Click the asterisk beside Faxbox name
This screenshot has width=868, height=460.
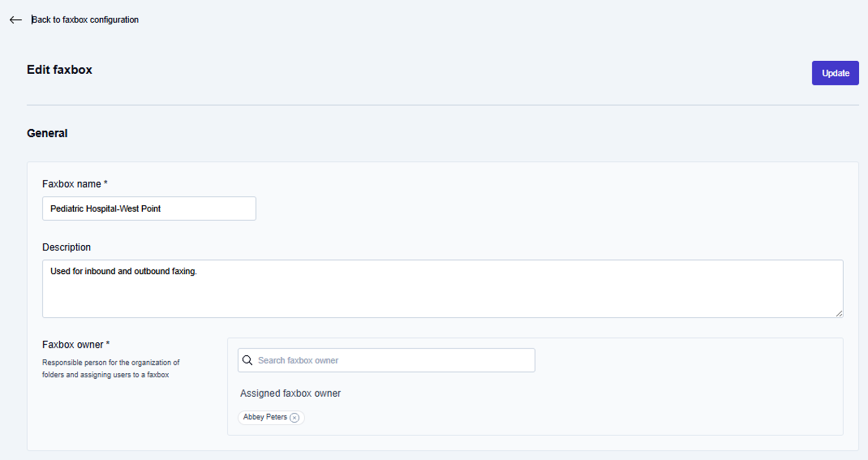[x=106, y=183]
